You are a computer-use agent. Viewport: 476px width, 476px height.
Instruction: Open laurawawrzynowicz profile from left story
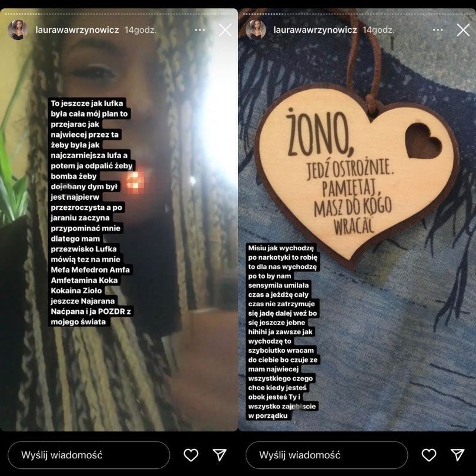[x=77, y=30]
